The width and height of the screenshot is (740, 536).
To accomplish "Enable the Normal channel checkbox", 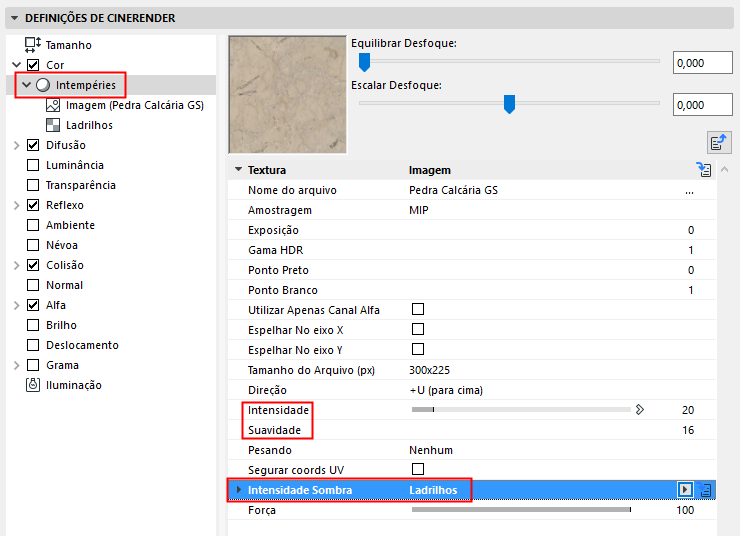I will 33,285.
